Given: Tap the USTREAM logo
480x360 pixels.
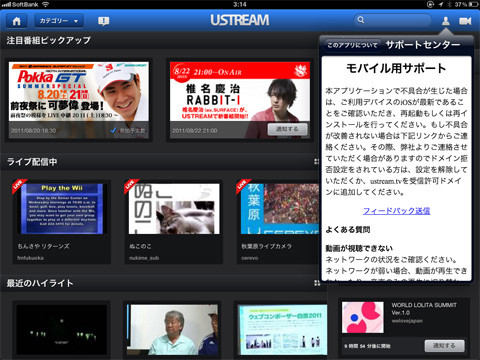Looking at the screenshot, I should pyautogui.click(x=240, y=20).
